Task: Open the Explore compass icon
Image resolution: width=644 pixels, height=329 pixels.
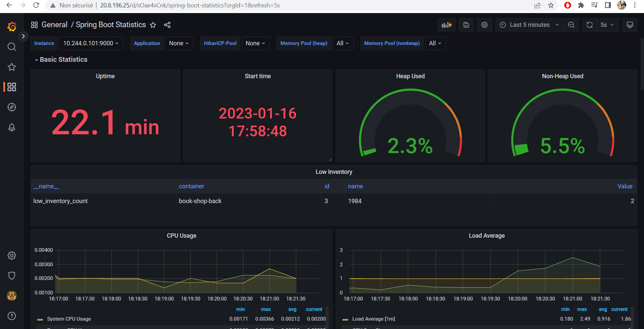Action: [12, 107]
